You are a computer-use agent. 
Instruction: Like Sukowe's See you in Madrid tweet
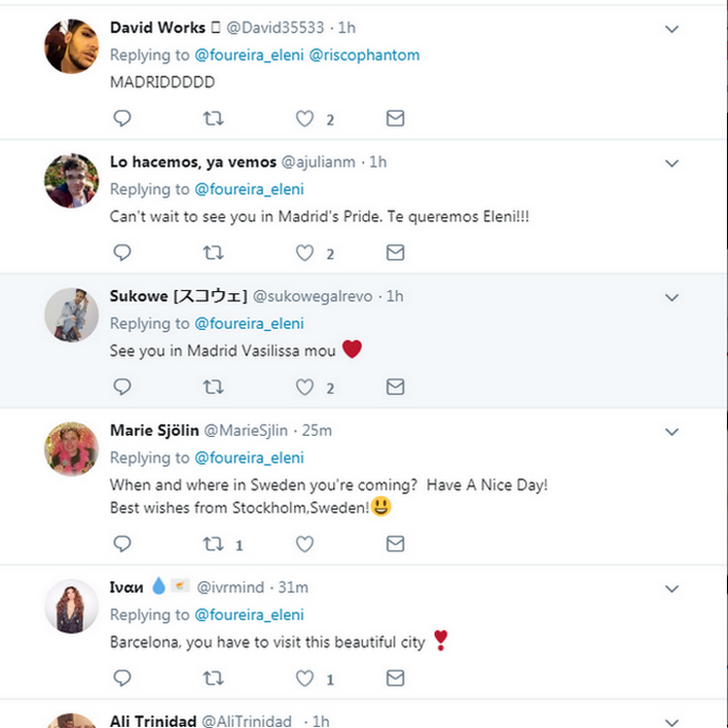tap(305, 387)
